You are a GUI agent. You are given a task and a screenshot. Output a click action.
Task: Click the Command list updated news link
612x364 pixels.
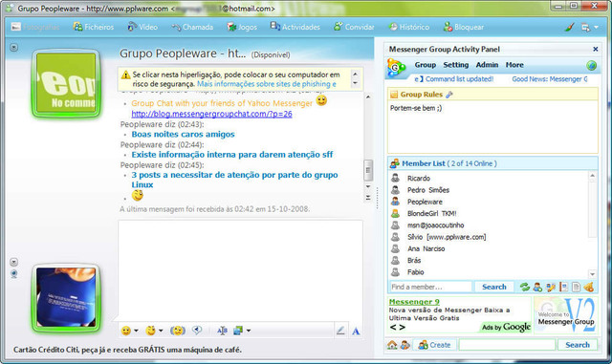pyautogui.click(x=454, y=79)
